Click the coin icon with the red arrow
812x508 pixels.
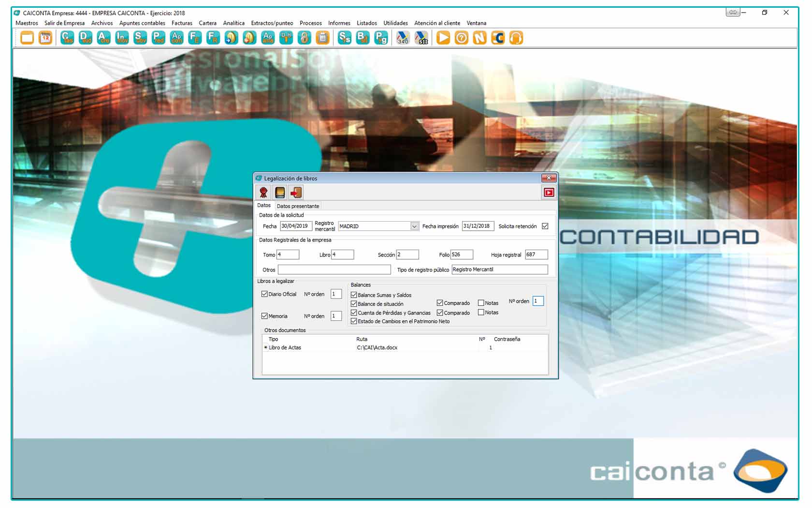249,38
